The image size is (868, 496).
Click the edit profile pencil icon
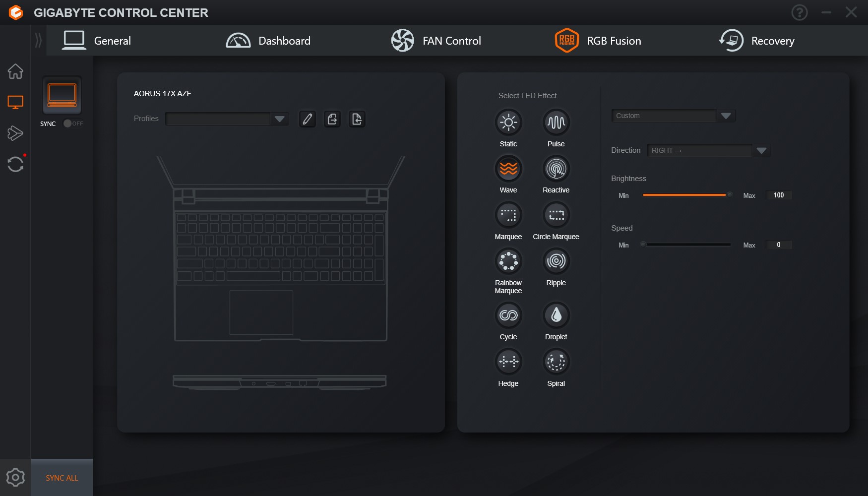tap(308, 119)
